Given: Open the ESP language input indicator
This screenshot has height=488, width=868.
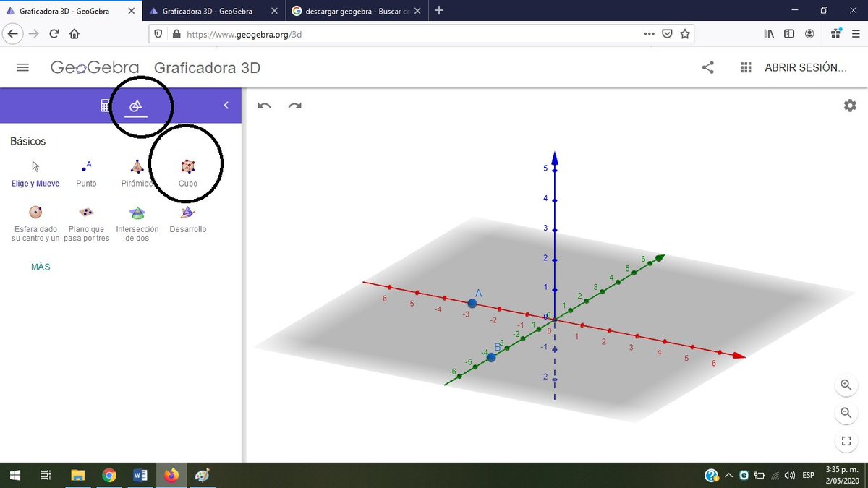Looking at the screenshot, I should tap(809, 476).
